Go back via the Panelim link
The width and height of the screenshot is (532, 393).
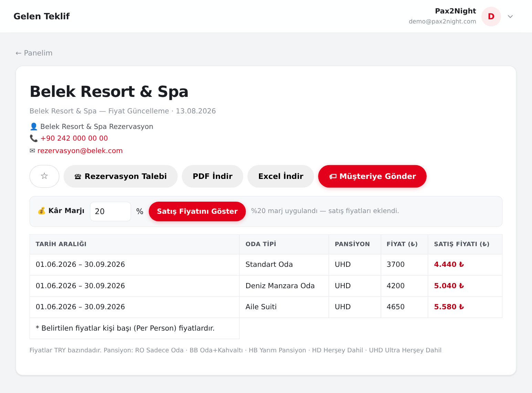point(34,53)
